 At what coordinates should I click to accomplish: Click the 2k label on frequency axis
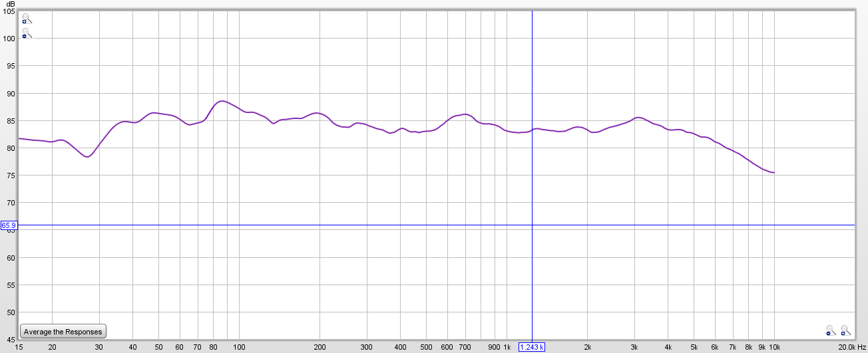587,347
